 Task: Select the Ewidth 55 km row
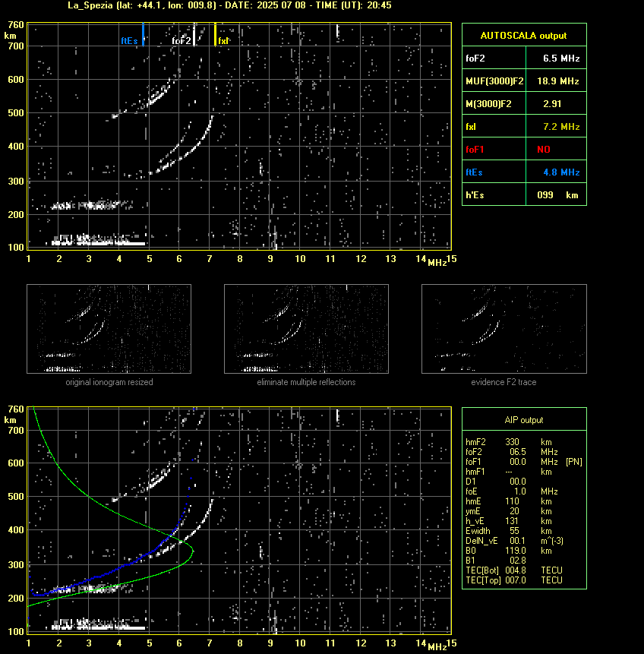click(509, 532)
